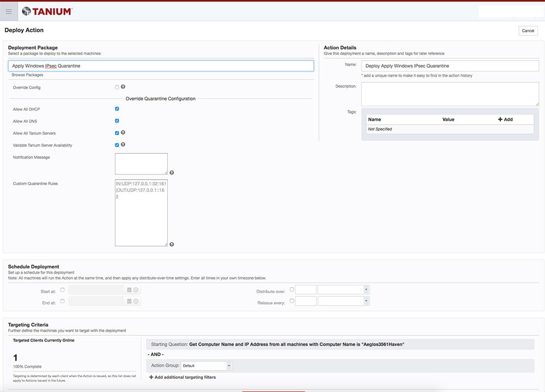The image size is (545, 392).
Task: Toggle the Override Config checkbox
Action: [x=117, y=87]
